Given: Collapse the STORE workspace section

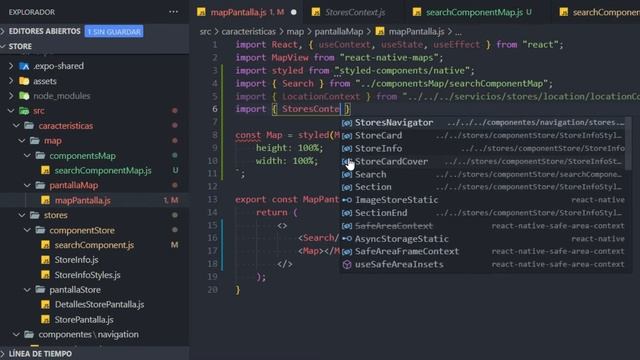Looking at the screenshot, I should point(3,46).
